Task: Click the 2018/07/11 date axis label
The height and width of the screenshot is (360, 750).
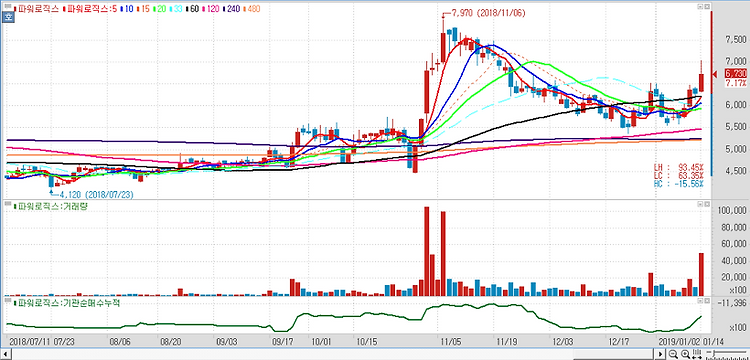Action: click(x=30, y=342)
